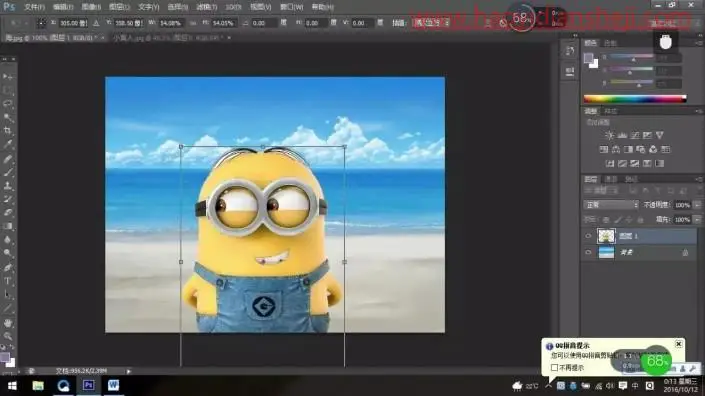Select the Zoom tool
Viewport: 705px width, 396px height.
click(x=8, y=336)
